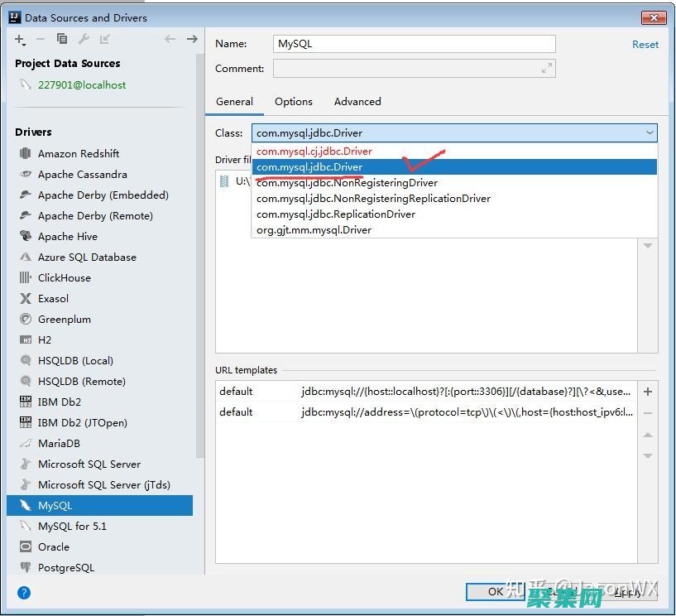Expand the Comment field editor
Viewport: 676px width, 616px height.
click(x=547, y=69)
